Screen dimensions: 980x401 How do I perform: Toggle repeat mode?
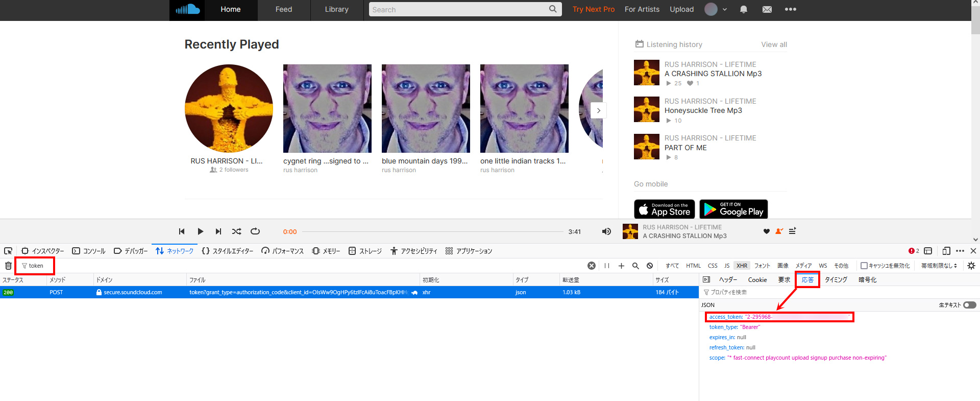255,231
